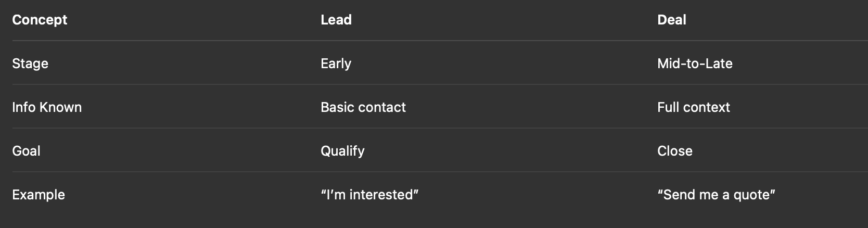
Task: Click the Example row label
Action: click(x=39, y=195)
